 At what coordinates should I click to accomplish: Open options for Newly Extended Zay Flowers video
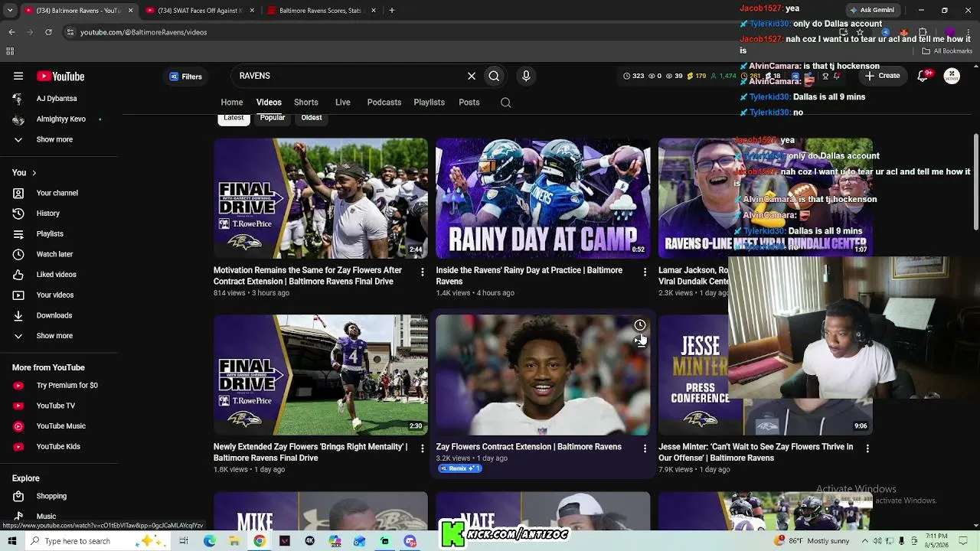[x=422, y=448]
